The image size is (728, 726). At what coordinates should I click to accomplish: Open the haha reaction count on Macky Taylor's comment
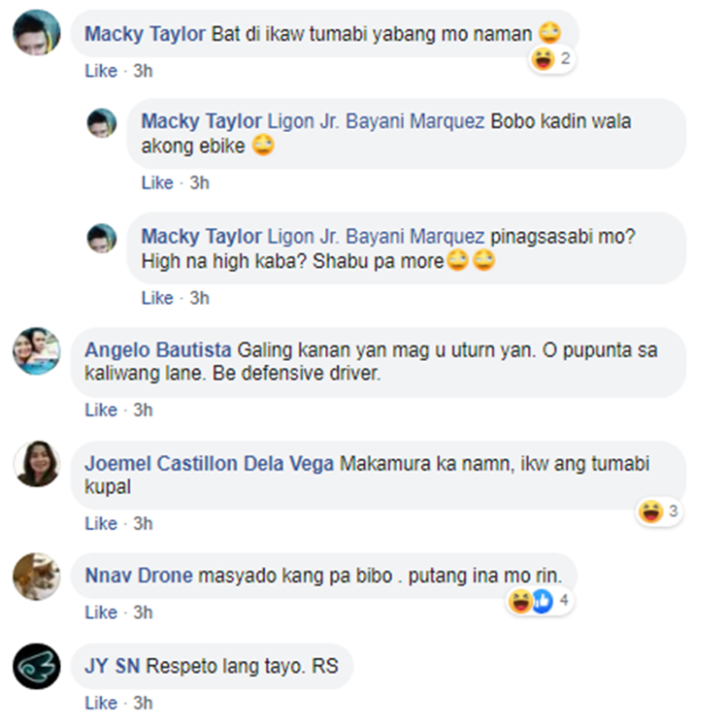552,59
